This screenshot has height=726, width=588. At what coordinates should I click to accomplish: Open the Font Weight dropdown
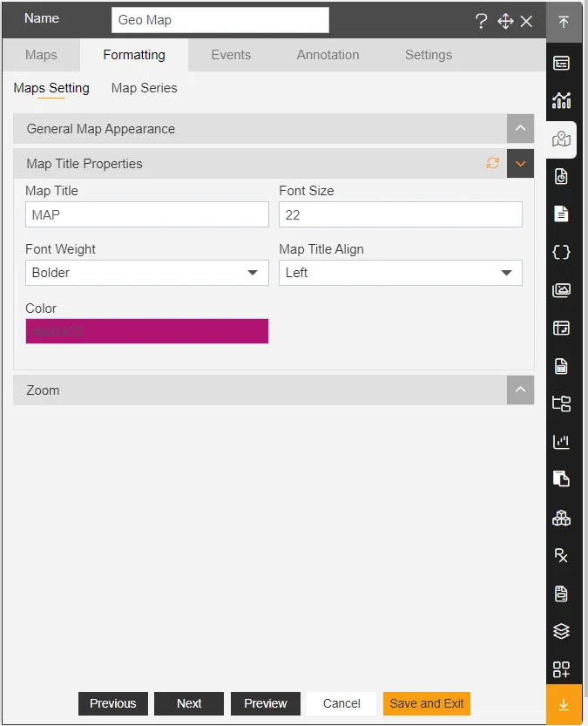point(147,273)
